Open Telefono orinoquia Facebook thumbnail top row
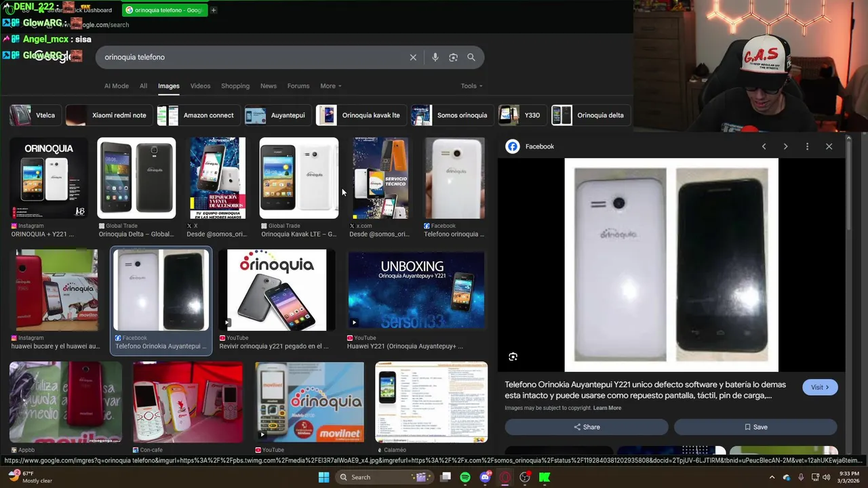Viewport: 868px width, 488px height. (455, 178)
